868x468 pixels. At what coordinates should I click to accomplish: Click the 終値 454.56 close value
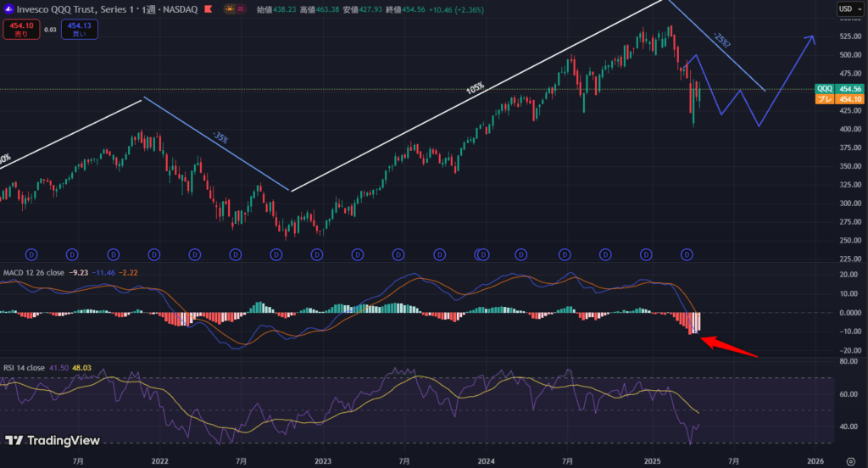405,9
